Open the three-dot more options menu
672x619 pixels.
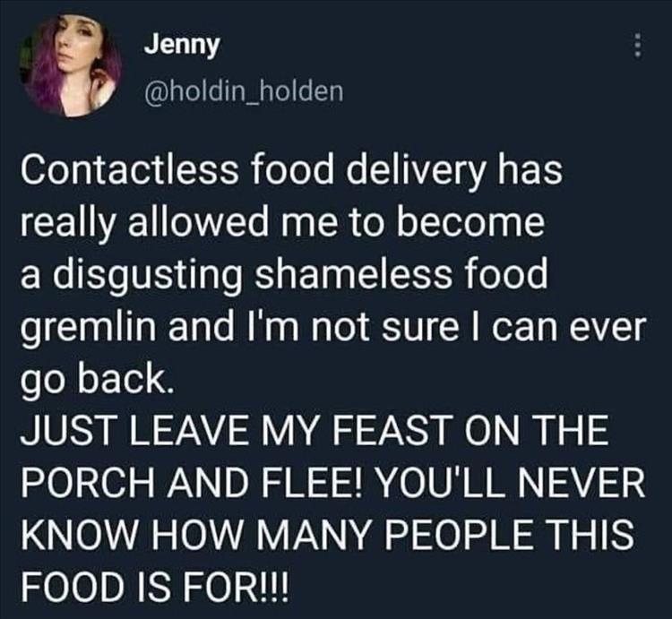click(638, 47)
